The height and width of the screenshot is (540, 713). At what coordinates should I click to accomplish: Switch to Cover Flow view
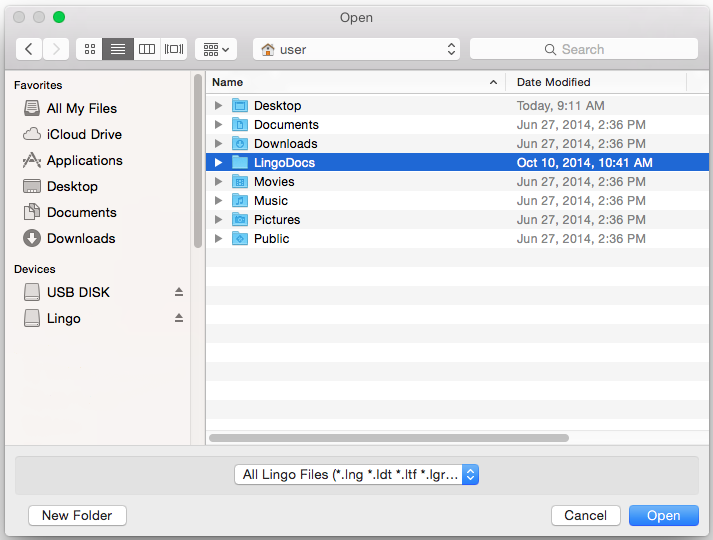pos(175,49)
